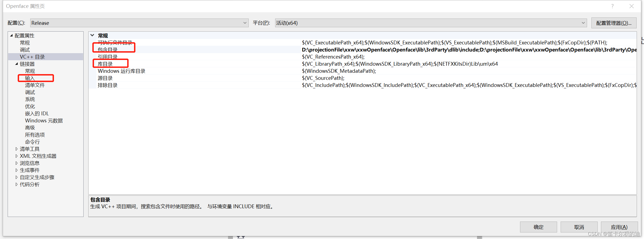Select 命令行 tree item
Viewport: 644px width, 239px height.
pos(32,142)
